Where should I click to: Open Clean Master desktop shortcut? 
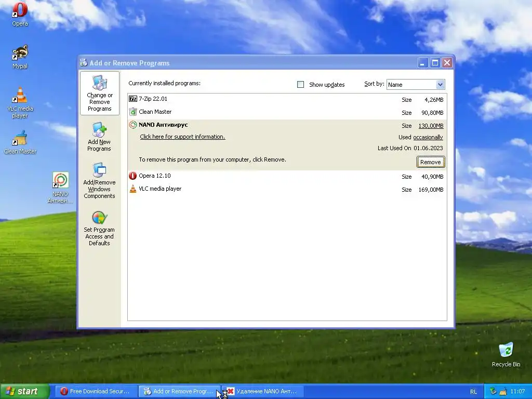(x=20, y=142)
